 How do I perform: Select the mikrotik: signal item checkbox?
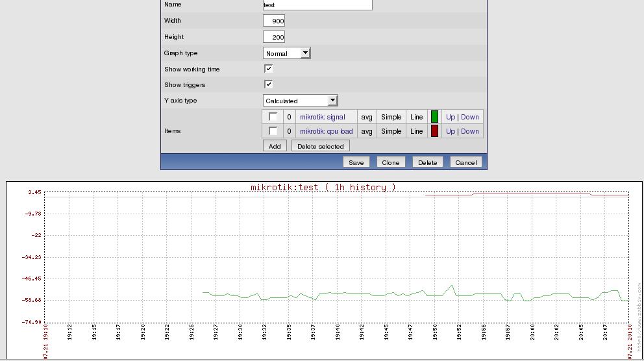273,117
